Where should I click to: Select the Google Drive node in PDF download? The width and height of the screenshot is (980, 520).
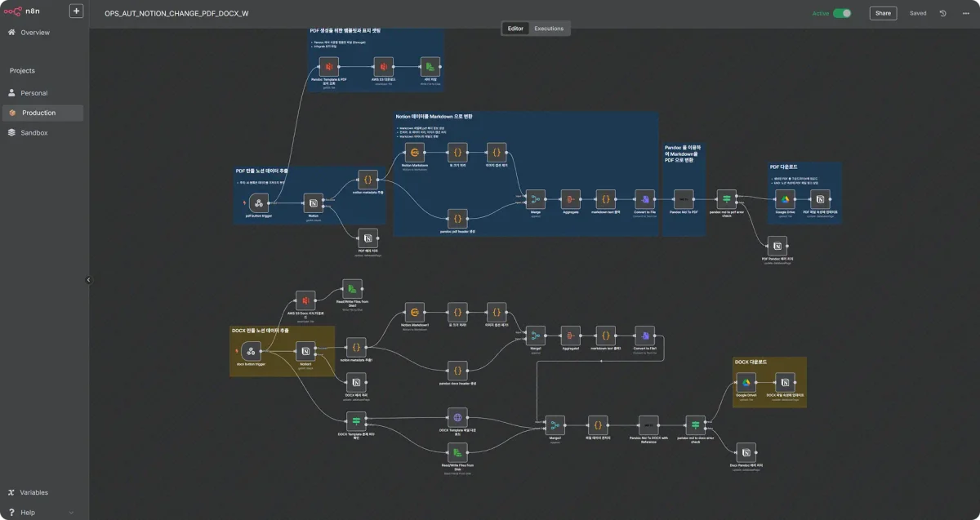coord(785,198)
